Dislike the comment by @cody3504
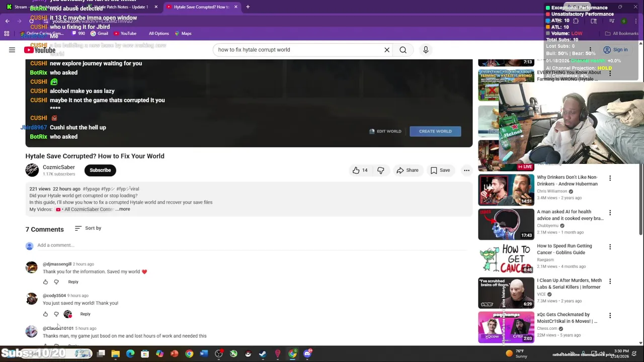The width and height of the screenshot is (644, 362). pos(56,314)
